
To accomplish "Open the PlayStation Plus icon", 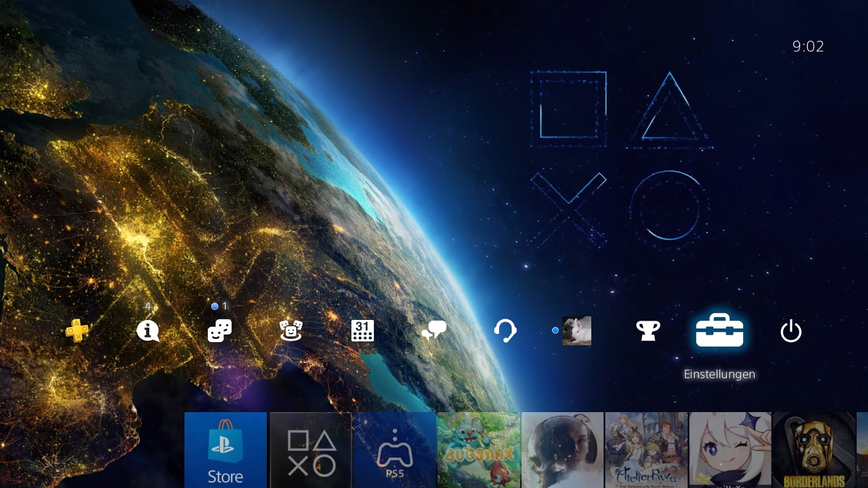I will coord(77,330).
